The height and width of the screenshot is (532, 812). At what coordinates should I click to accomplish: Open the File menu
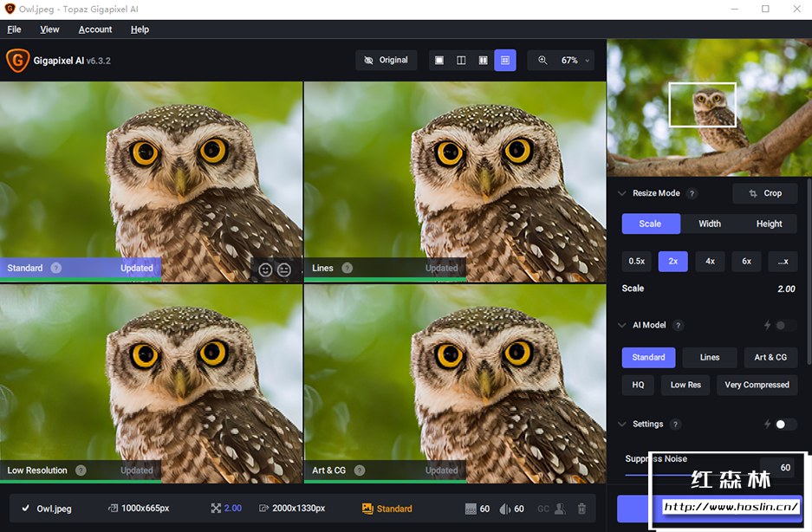[x=14, y=29]
